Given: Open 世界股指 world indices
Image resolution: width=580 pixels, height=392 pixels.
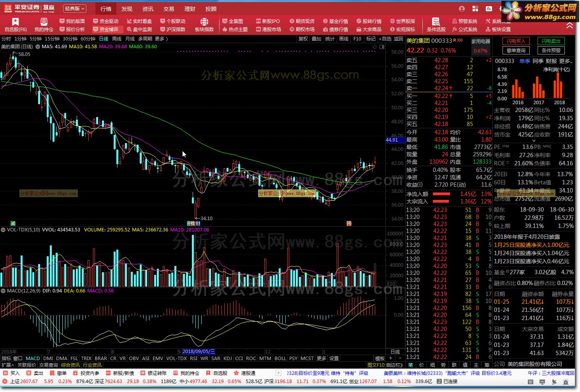Looking at the screenshot, I should [x=402, y=21].
